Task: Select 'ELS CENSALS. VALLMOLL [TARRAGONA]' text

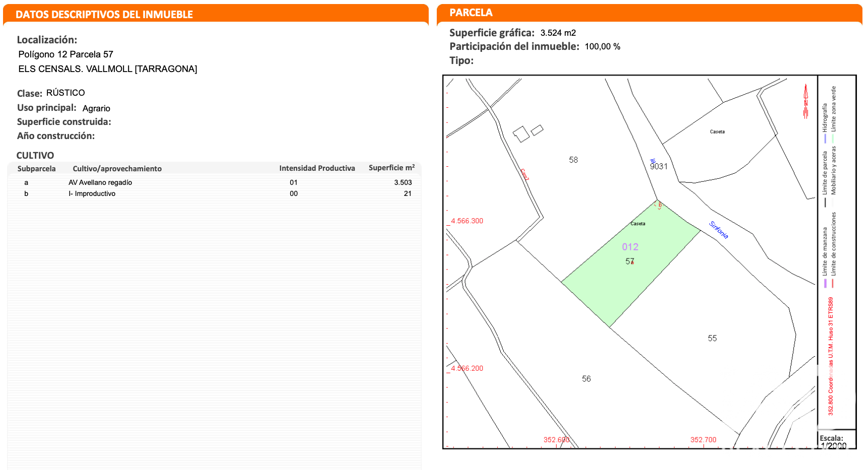Action: [x=108, y=69]
